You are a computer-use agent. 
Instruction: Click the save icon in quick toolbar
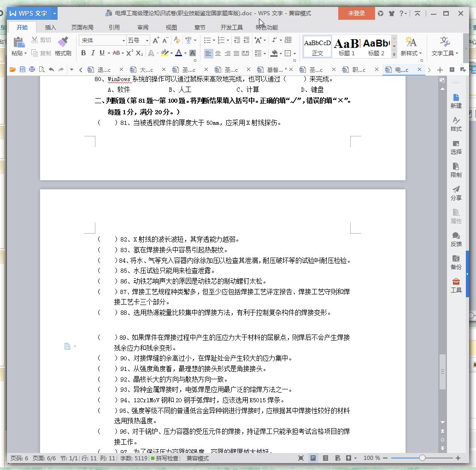(x=23, y=70)
